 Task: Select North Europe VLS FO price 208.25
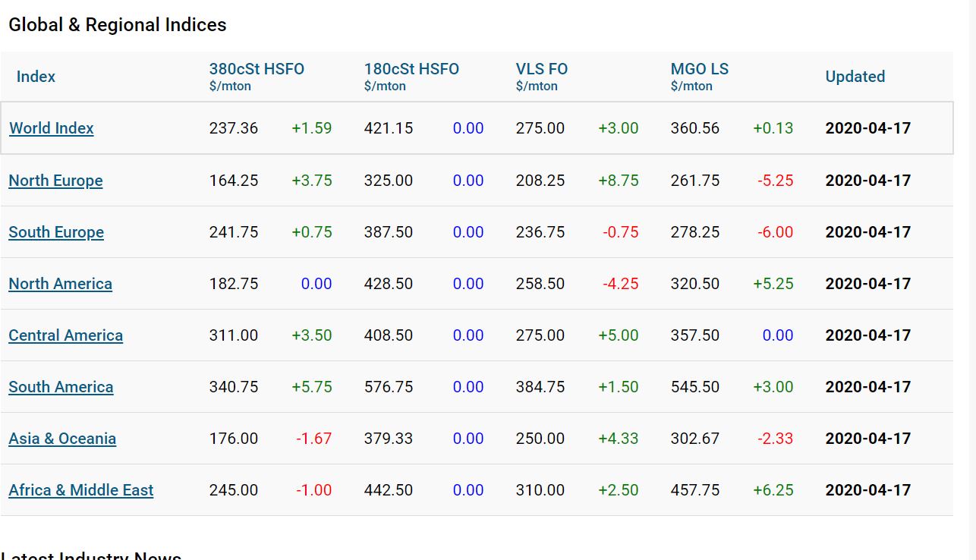click(x=540, y=181)
